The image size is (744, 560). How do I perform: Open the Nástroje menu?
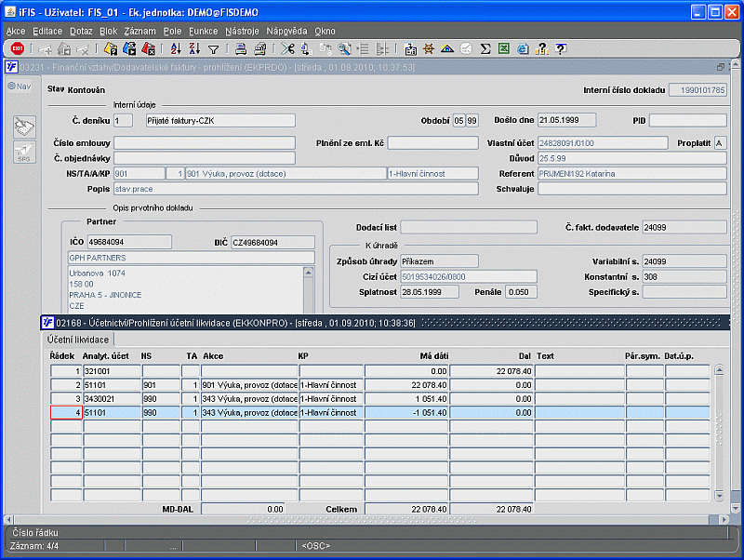pyautogui.click(x=242, y=31)
